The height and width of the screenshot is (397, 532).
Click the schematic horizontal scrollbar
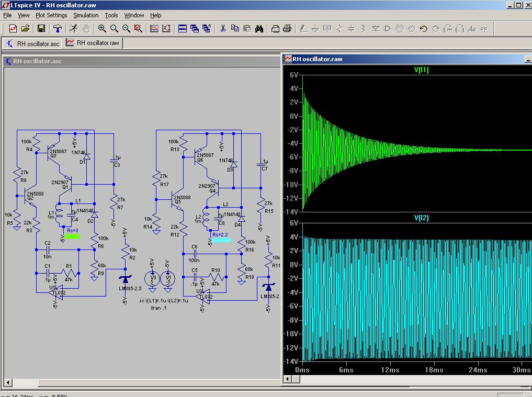[x=141, y=382]
